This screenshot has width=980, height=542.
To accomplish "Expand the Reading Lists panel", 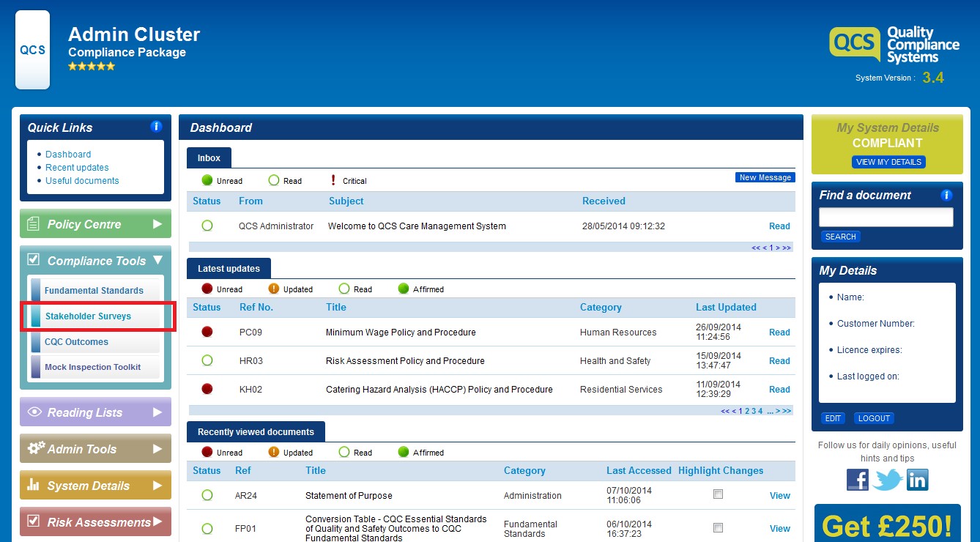I will 95,412.
